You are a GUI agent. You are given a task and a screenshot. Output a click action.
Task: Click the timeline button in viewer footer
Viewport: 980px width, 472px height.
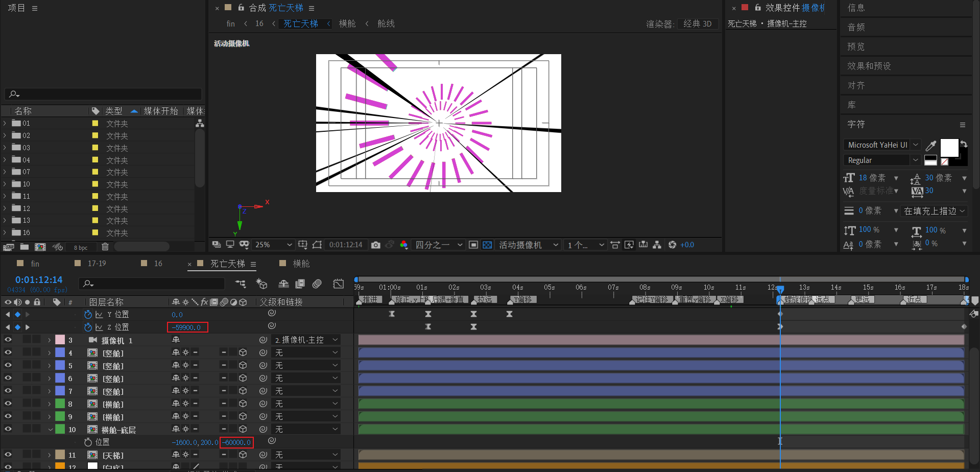pos(643,245)
